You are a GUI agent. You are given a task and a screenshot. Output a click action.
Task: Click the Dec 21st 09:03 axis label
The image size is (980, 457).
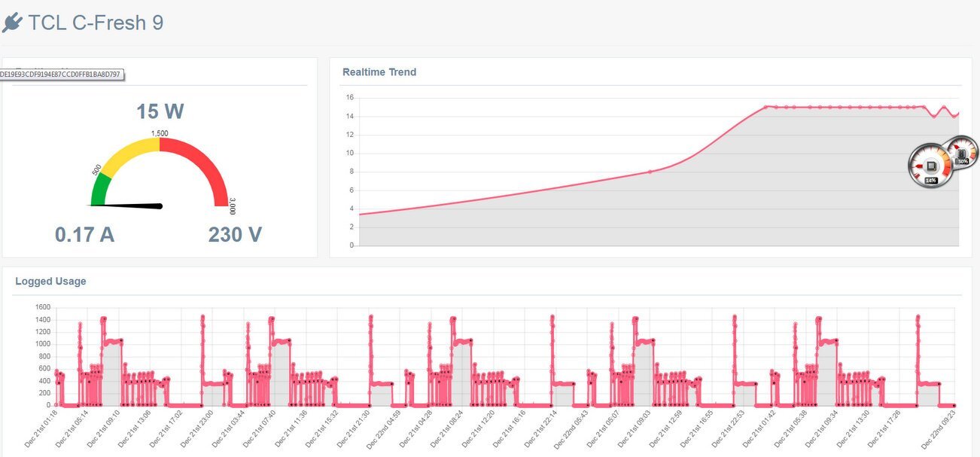pyautogui.click(x=633, y=428)
